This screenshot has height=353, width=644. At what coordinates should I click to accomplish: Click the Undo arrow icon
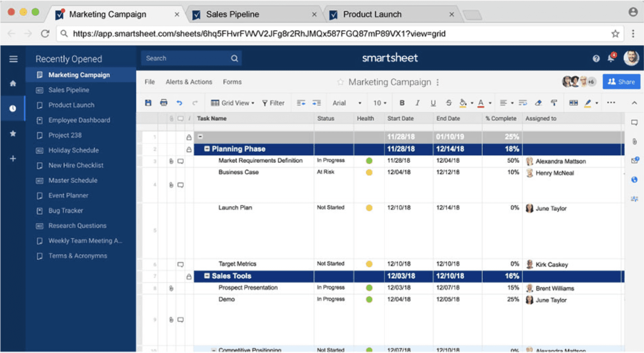(179, 103)
